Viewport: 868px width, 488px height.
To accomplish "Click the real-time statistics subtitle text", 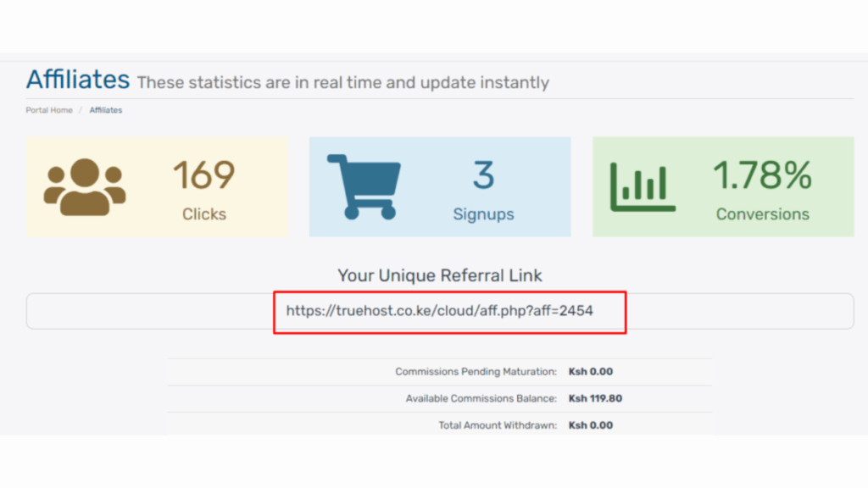I will point(342,83).
